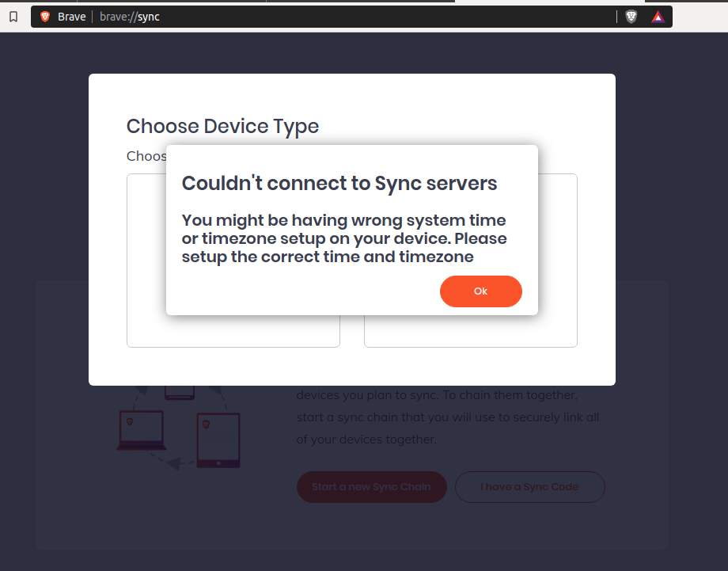This screenshot has height=571, width=728.
Task: Click the Brave logo site info icon
Action: (45, 17)
